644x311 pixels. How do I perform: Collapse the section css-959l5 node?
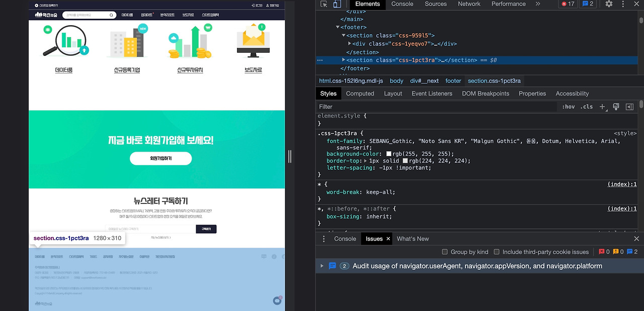(x=344, y=36)
